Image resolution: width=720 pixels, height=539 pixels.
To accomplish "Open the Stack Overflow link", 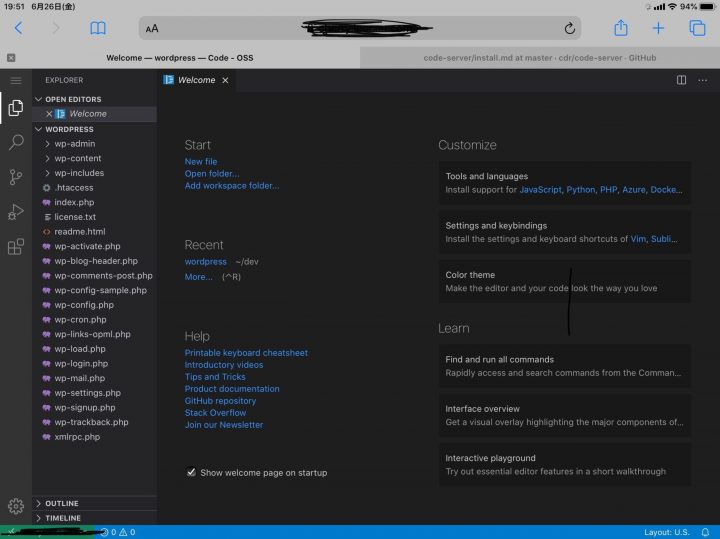I will point(215,412).
